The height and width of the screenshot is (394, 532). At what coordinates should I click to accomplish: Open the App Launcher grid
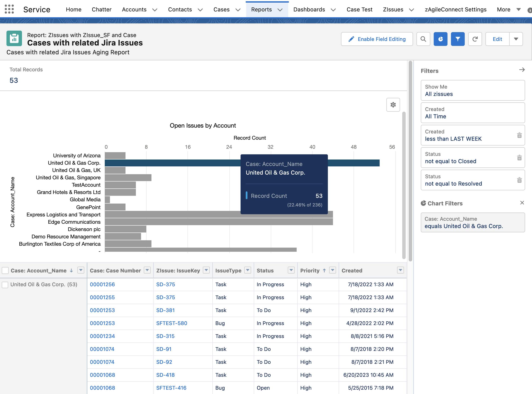[x=9, y=9]
